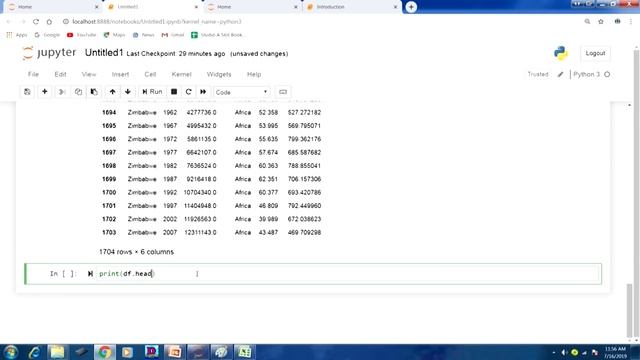Select the Untitled1 browser tab

(x=152, y=7)
